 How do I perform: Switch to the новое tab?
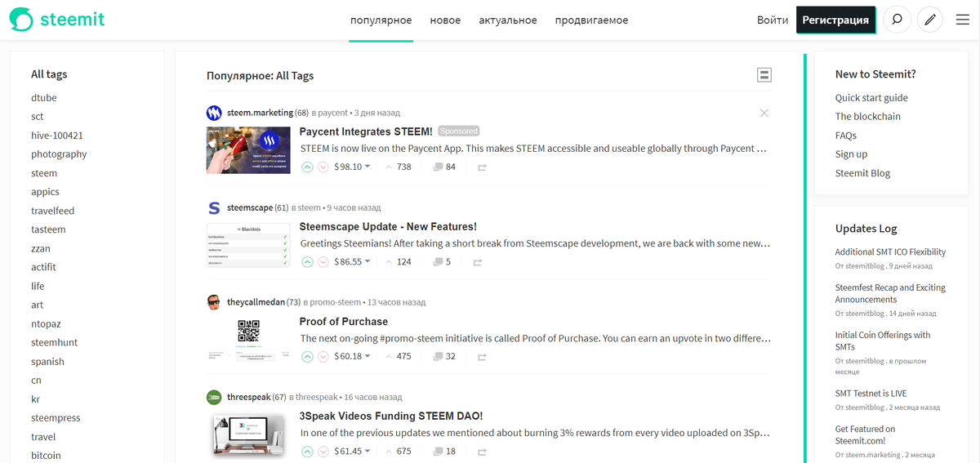coord(445,20)
